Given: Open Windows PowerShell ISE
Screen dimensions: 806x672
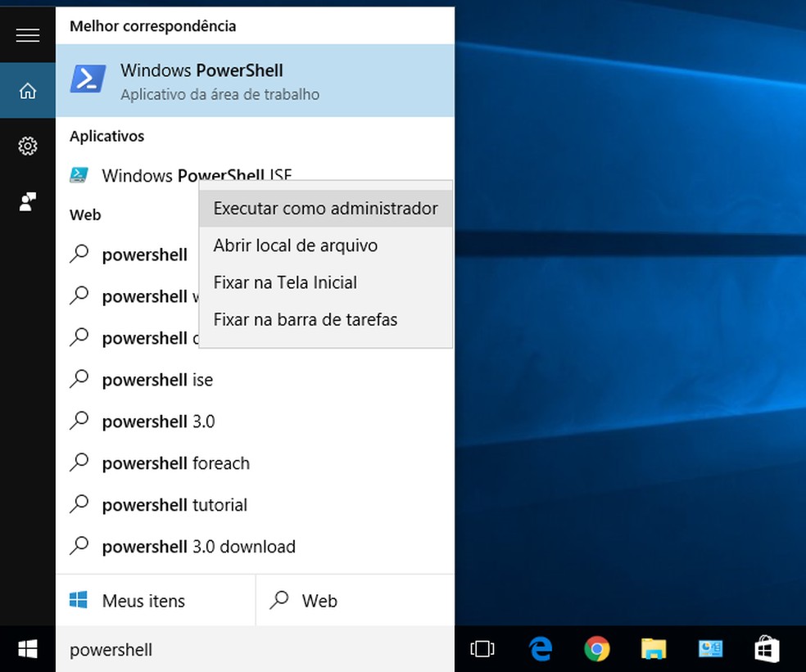Looking at the screenshot, I should coord(164,175).
